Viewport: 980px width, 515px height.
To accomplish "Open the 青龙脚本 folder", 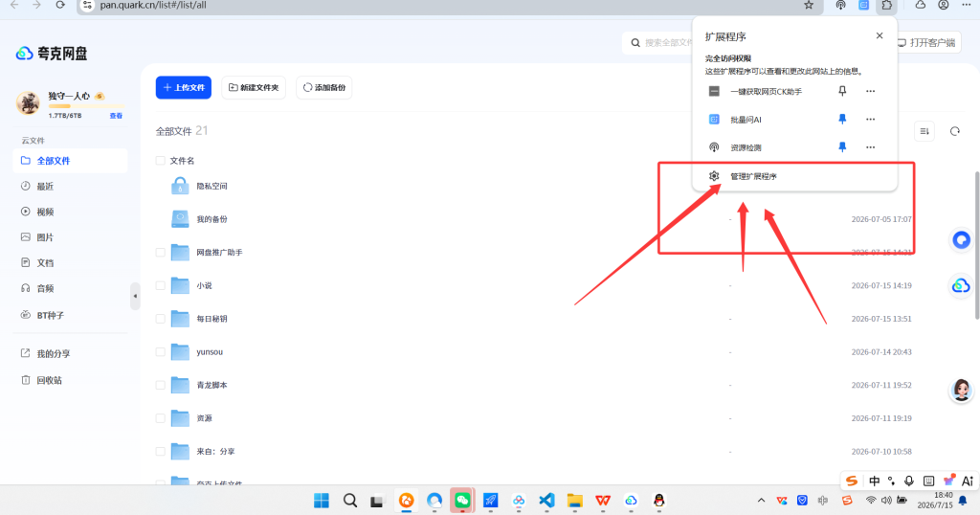I will point(212,385).
